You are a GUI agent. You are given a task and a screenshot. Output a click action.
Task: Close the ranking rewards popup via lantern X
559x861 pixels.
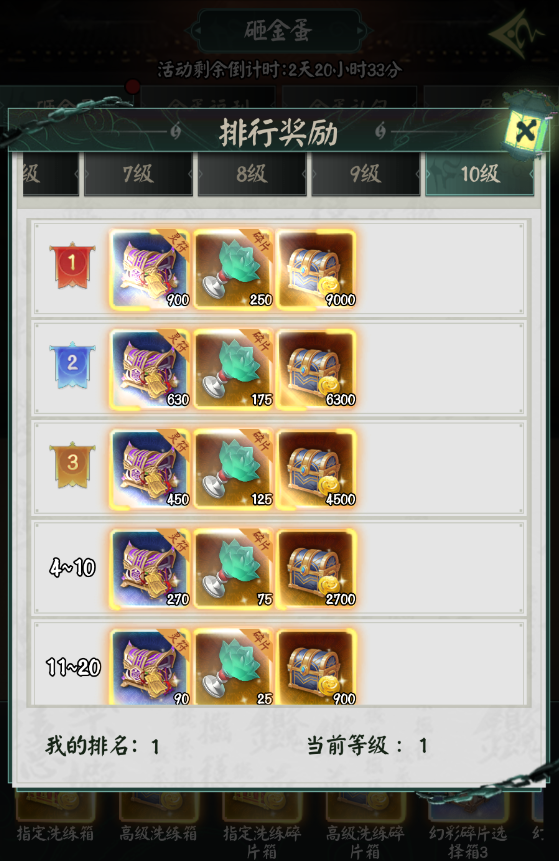point(525,130)
